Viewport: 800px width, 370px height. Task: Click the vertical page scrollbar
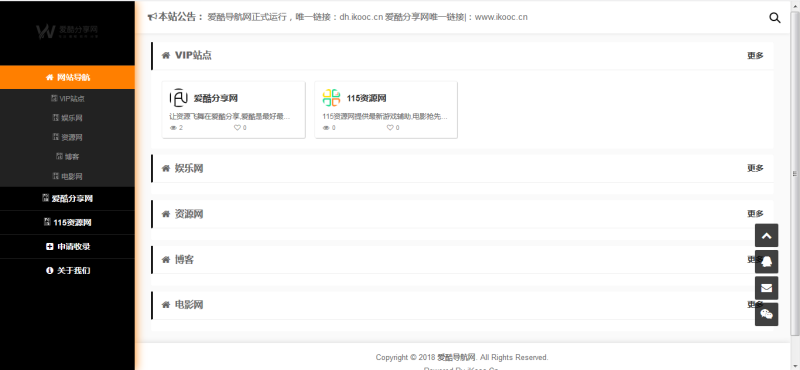[794, 174]
